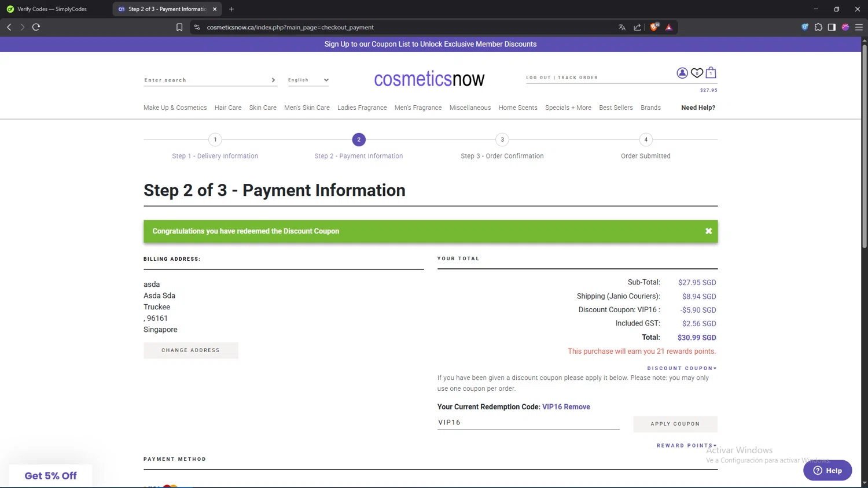
Task: Click the Change Address button
Action: (x=191, y=350)
